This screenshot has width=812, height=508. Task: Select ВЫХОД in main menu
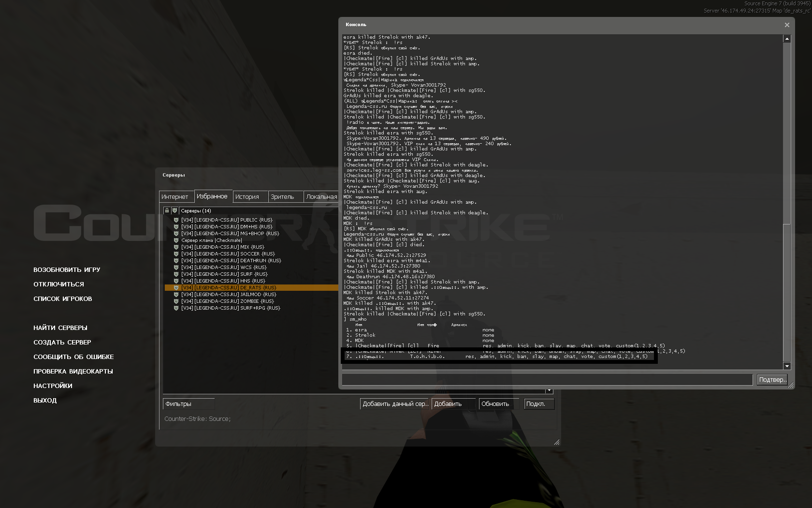coord(45,401)
